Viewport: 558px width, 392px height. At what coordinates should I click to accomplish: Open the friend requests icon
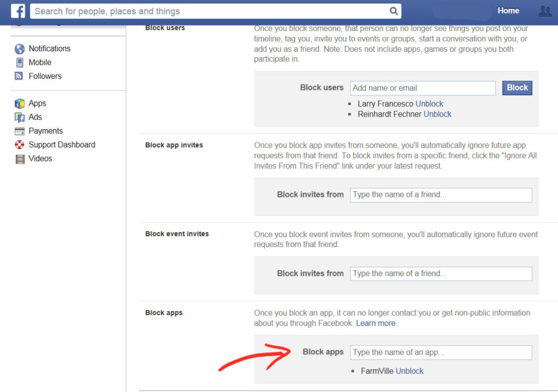tap(544, 11)
